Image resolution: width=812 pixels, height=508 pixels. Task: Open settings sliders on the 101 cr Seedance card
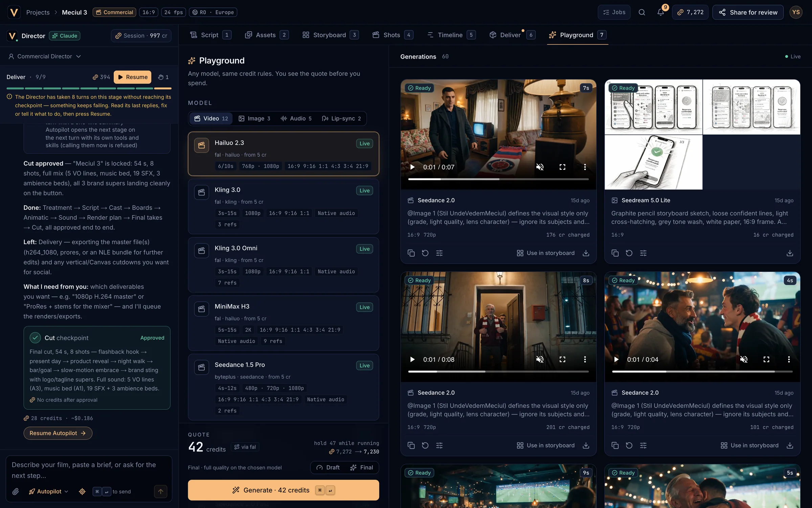(x=643, y=445)
